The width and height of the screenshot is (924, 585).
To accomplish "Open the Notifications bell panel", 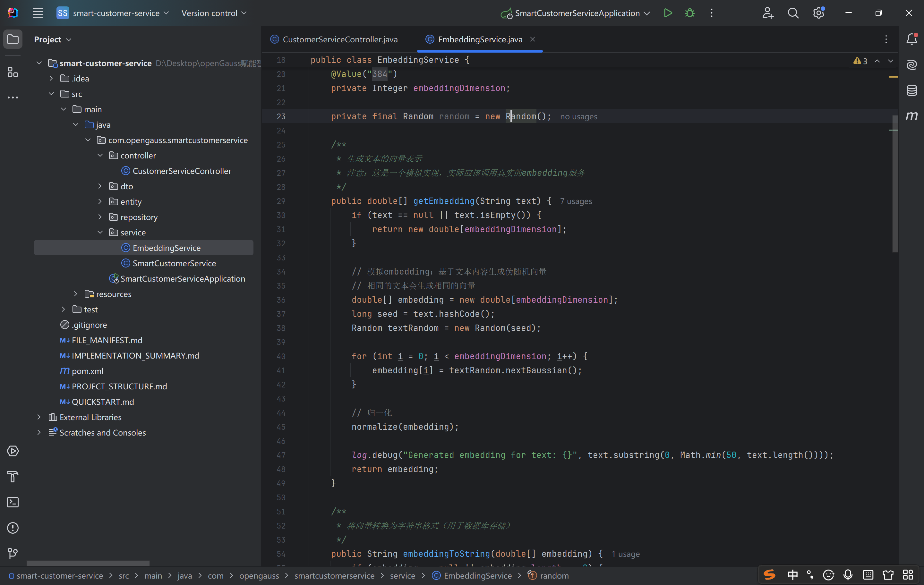I will 911,39.
